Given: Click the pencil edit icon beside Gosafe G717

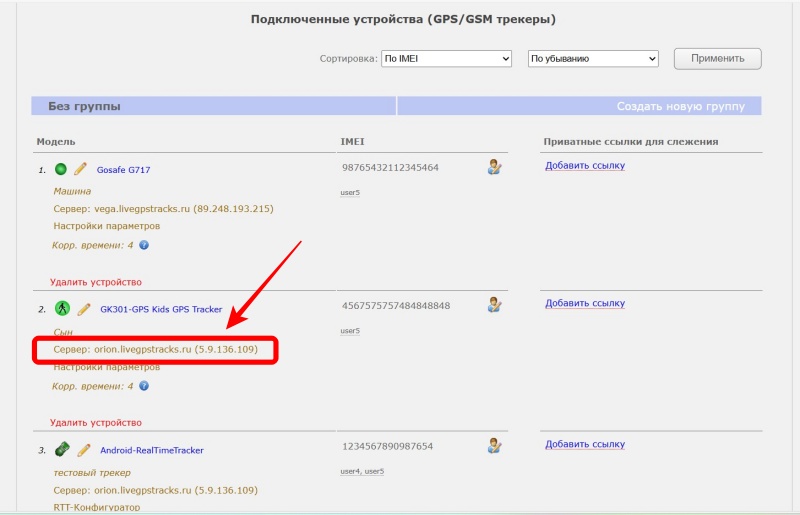Looking at the screenshot, I should coord(81,169).
